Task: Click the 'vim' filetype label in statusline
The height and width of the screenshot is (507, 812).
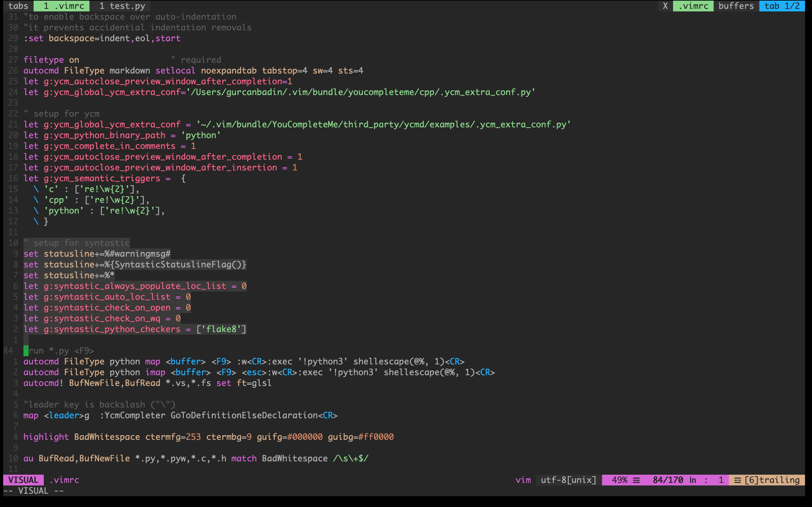Action: click(x=523, y=480)
